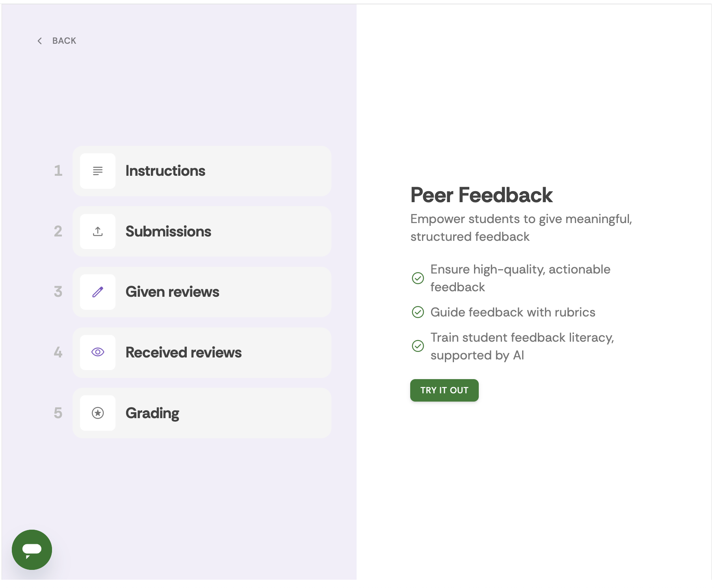
Task: Select the Instructions document icon
Action: pyautogui.click(x=97, y=171)
